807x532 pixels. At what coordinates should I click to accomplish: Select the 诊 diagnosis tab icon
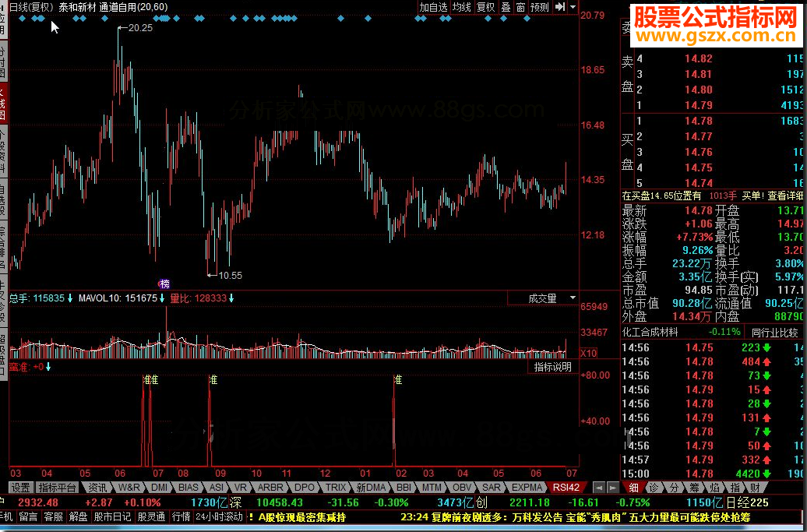[654, 488]
